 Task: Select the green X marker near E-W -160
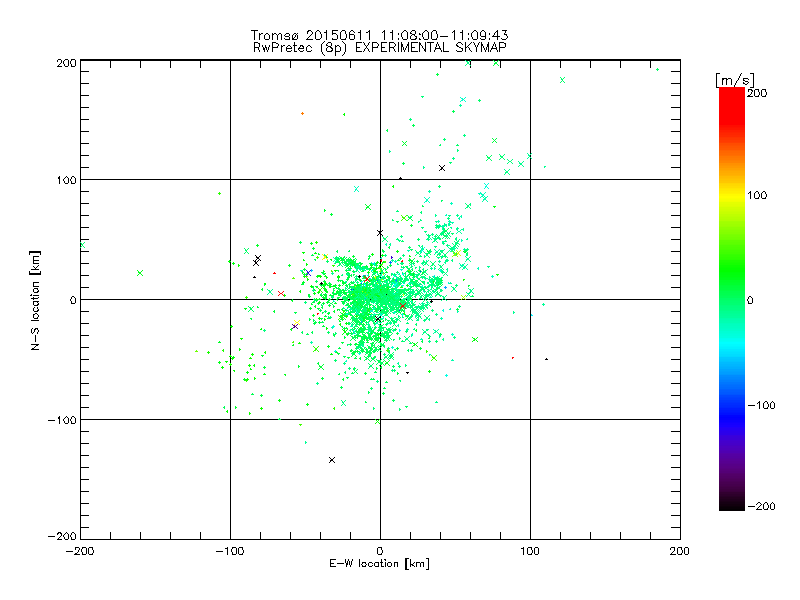tap(140, 273)
